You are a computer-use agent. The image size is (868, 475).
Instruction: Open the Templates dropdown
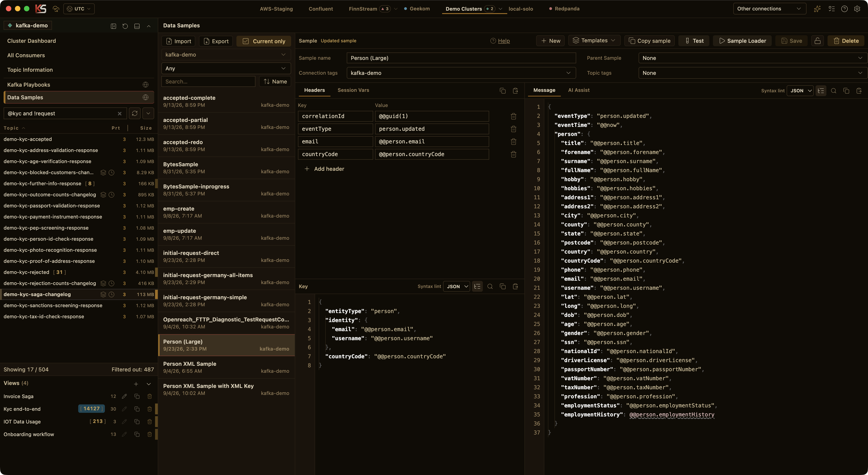coord(594,40)
